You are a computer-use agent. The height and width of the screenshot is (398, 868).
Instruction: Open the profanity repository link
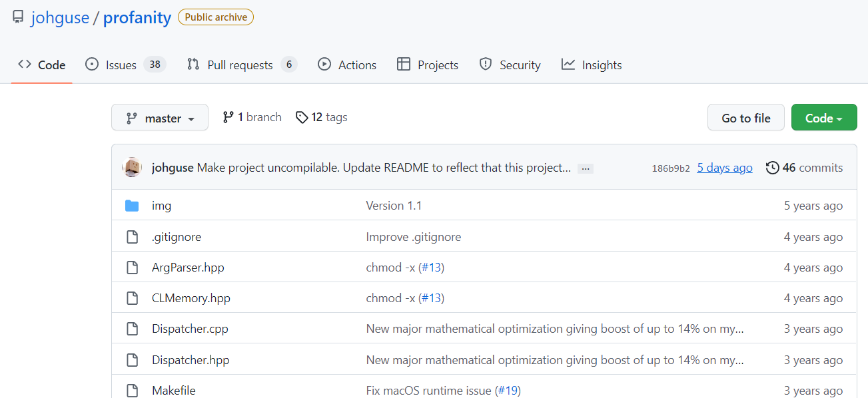coord(137,18)
